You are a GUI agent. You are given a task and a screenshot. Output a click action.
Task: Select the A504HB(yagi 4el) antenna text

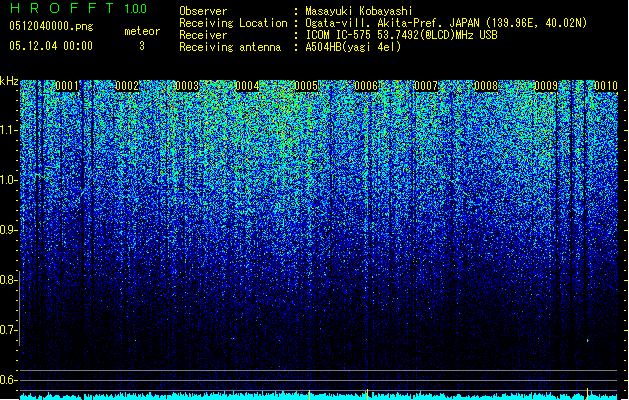pyautogui.click(x=353, y=47)
